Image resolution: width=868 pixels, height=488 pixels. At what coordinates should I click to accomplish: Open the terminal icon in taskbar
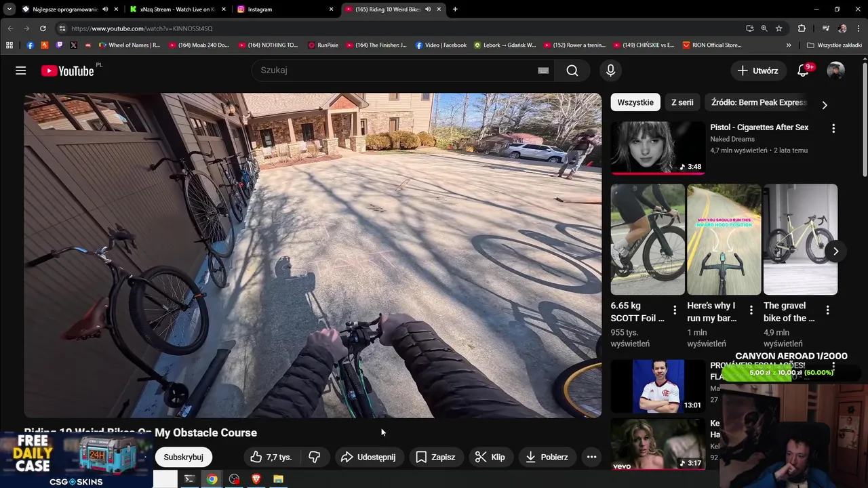tap(190, 479)
